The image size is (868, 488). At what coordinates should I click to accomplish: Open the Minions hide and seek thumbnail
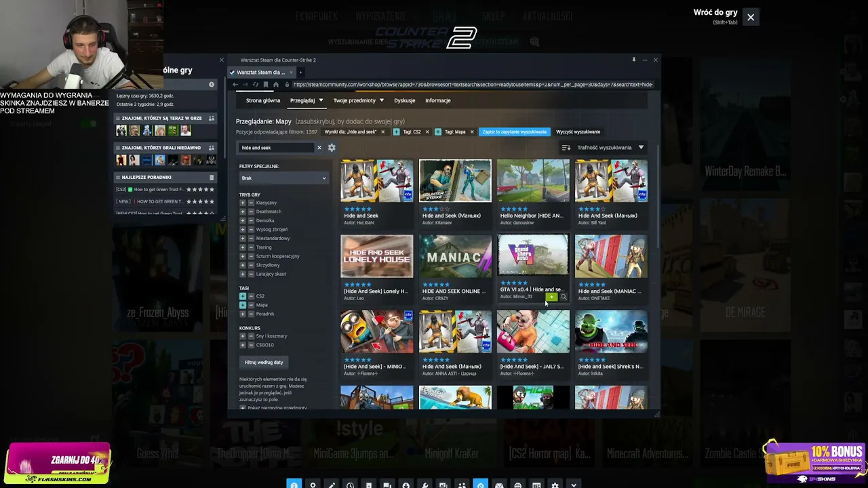(376, 332)
